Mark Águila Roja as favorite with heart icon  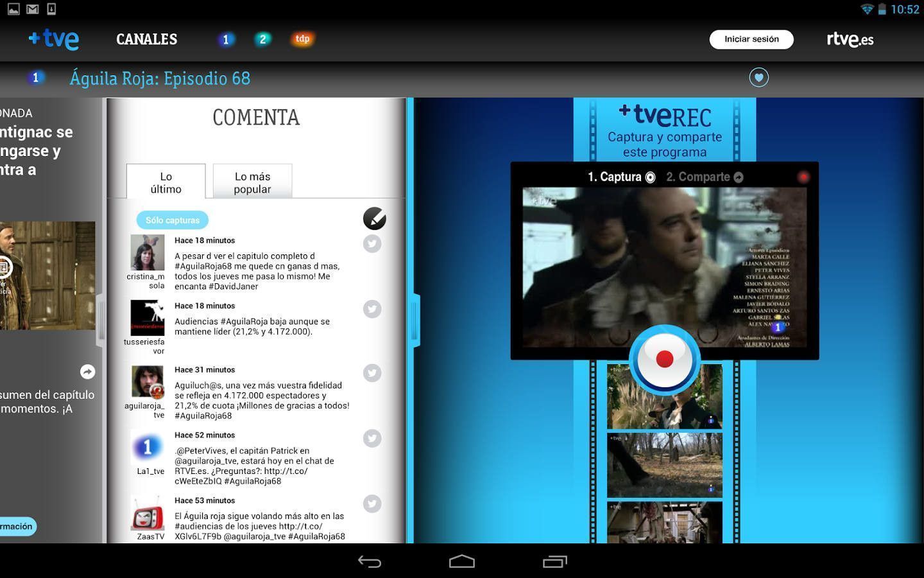(758, 78)
